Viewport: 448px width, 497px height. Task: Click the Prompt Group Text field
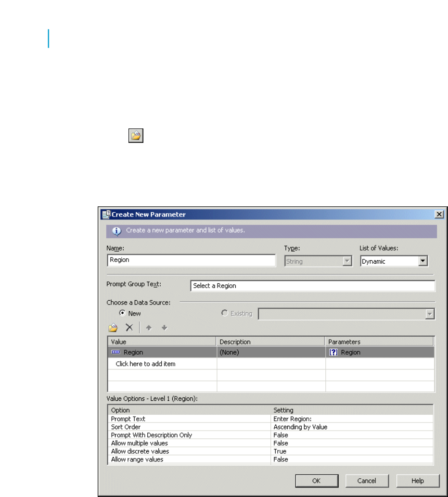tap(313, 286)
